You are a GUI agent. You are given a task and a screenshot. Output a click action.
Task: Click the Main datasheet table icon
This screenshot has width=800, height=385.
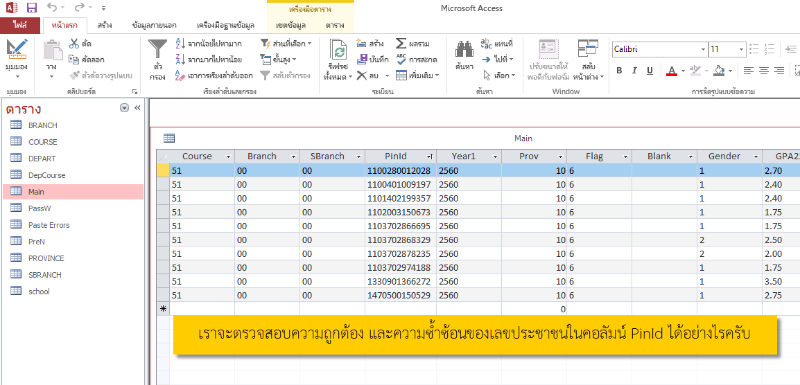(x=169, y=138)
